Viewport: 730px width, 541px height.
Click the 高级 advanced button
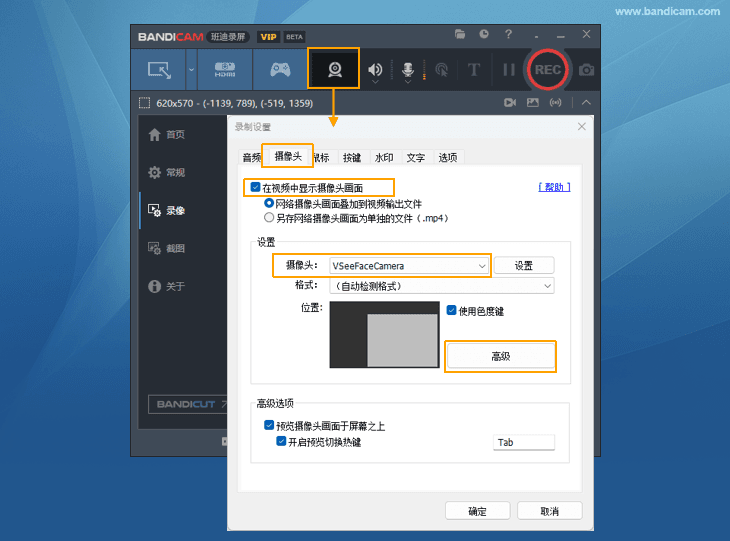click(501, 356)
